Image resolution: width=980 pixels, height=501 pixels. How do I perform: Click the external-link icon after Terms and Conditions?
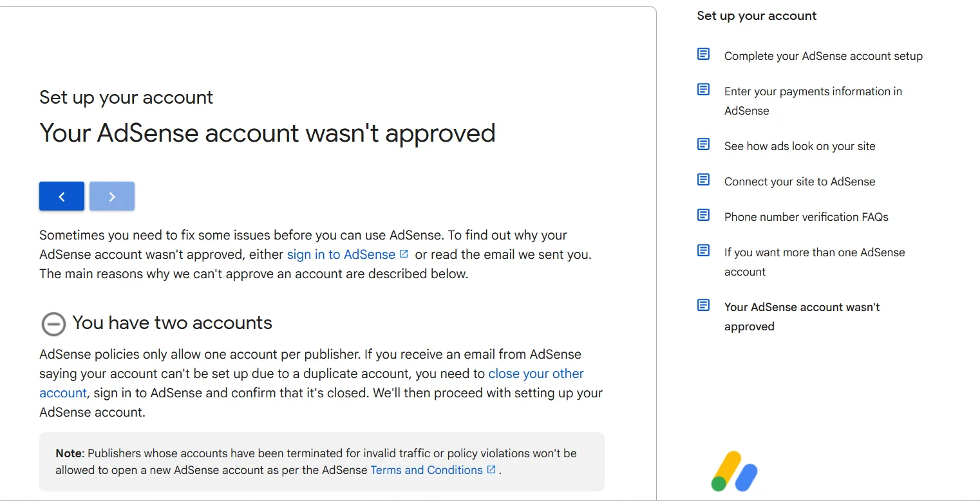click(491, 469)
